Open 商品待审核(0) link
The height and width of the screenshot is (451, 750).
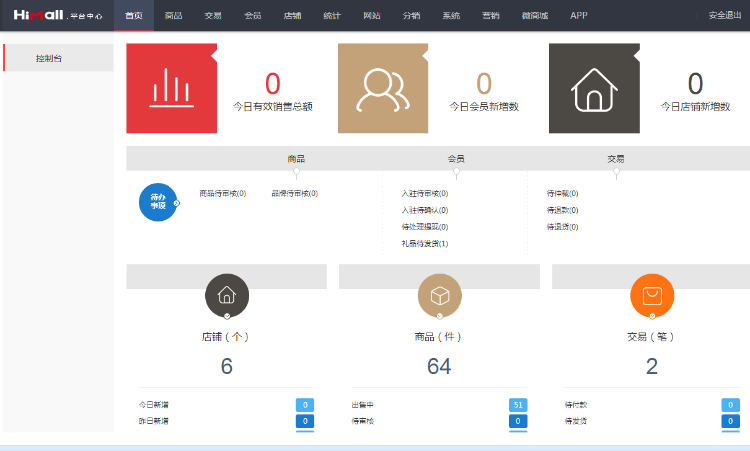pyautogui.click(x=223, y=193)
